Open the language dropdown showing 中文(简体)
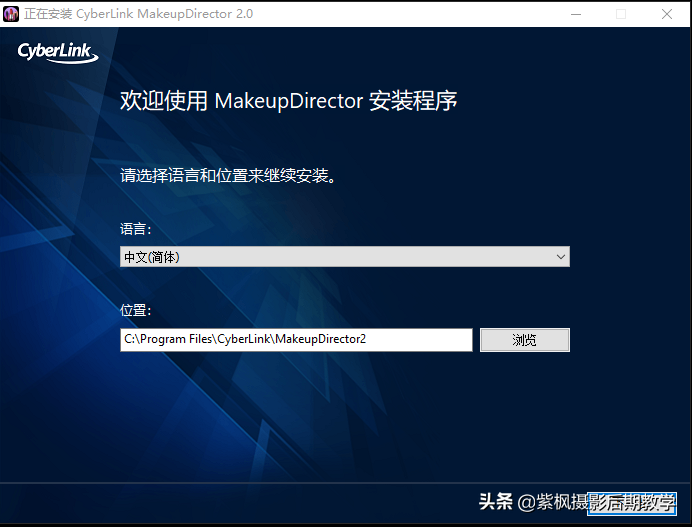Screen dimensions: 692x527 coord(345,256)
